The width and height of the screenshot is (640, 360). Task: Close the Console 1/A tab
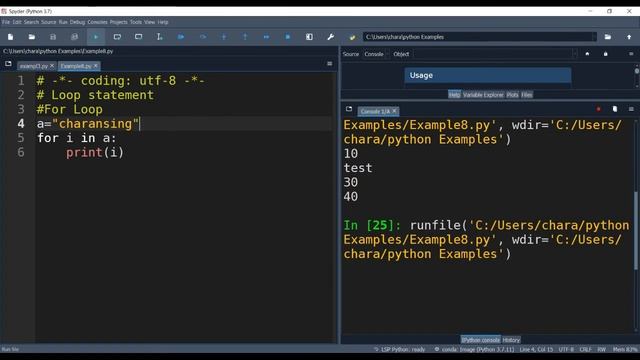[x=394, y=111]
